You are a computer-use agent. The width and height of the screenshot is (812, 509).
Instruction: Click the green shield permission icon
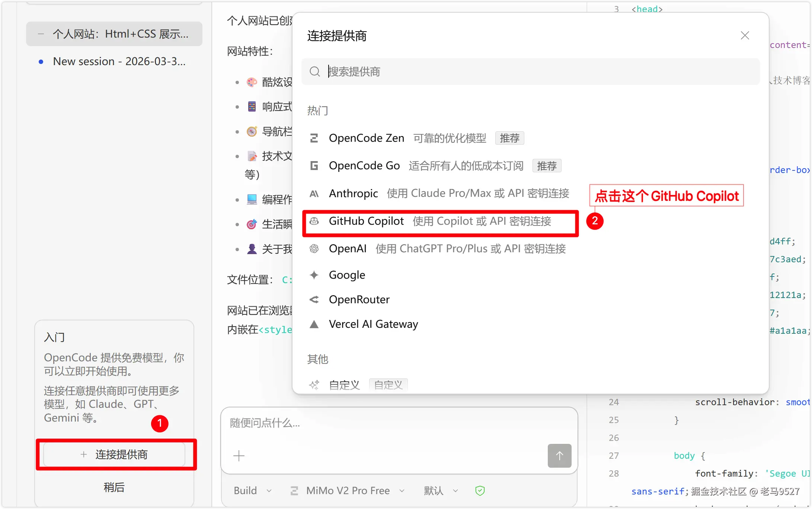click(480, 491)
